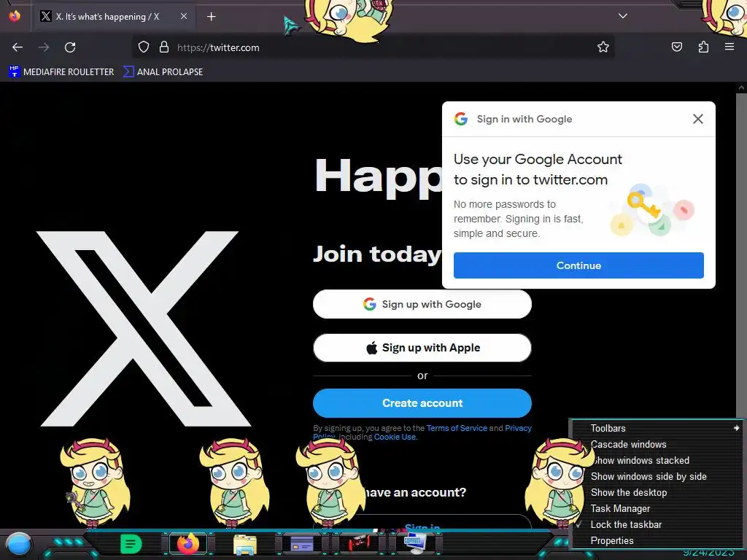
Task: Close the Sign in with Google popup
Action: 698,119
